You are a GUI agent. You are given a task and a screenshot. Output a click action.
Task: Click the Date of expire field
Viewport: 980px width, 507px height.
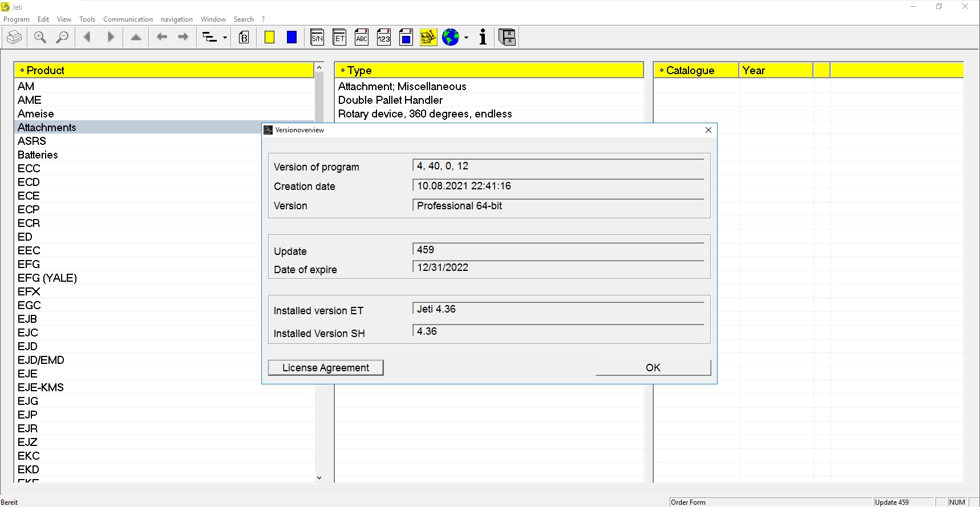[558, 267]
